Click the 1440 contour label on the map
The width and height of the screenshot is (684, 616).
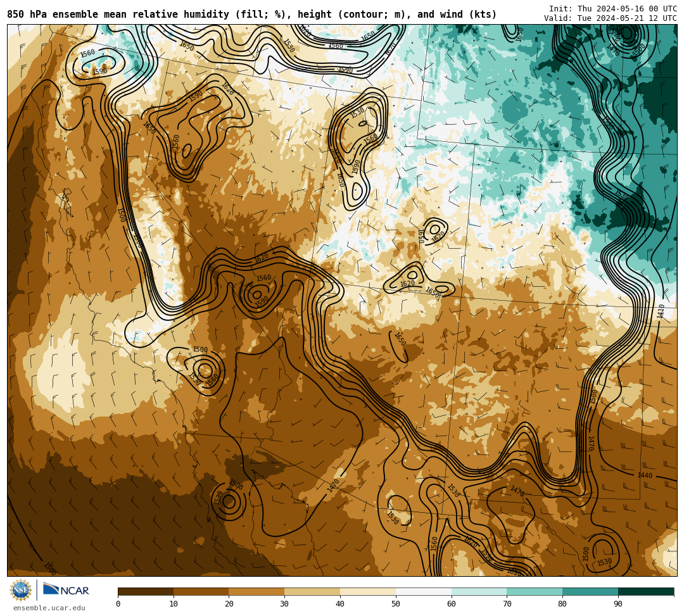point(645,475)
